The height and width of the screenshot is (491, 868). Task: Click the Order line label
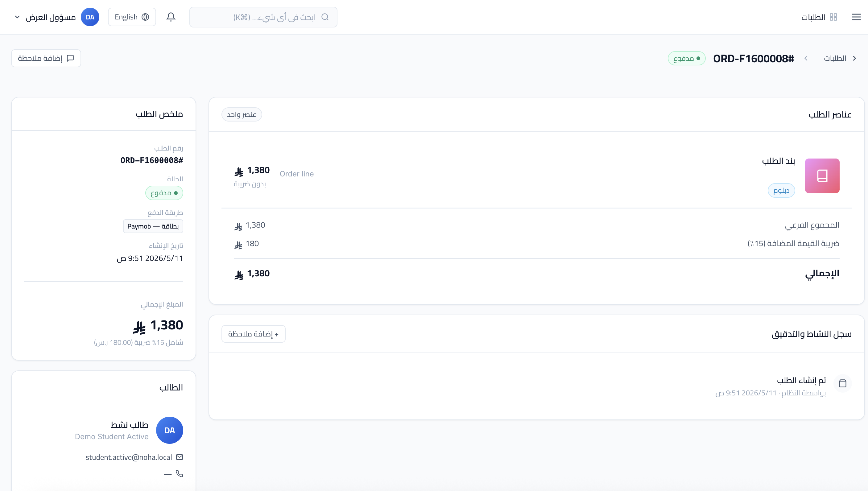pos(297,174)
